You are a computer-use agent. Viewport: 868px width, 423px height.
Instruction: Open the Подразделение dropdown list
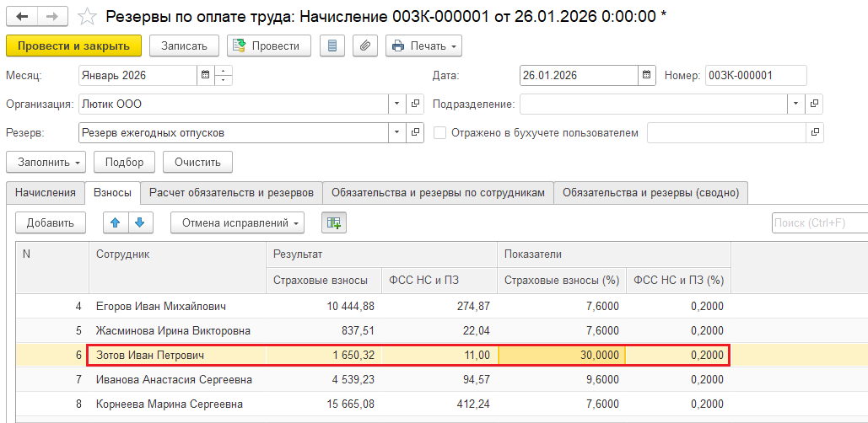(796, 104)
